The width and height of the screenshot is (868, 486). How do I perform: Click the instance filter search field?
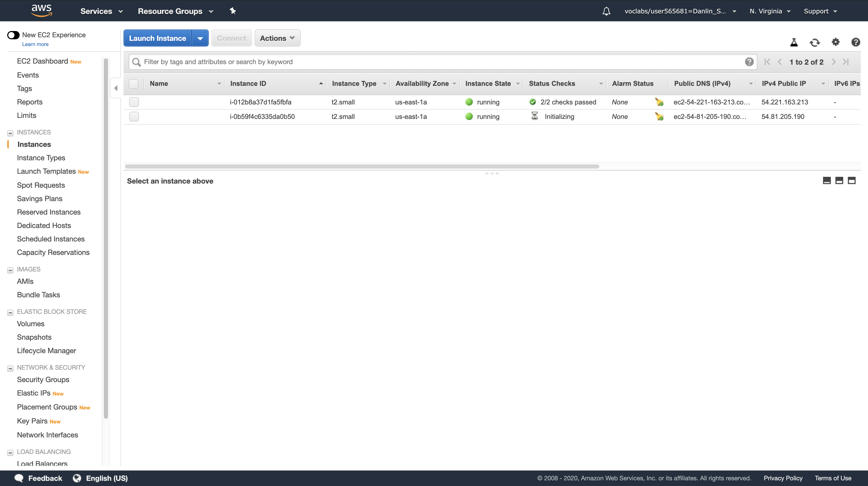click(438, 62)
